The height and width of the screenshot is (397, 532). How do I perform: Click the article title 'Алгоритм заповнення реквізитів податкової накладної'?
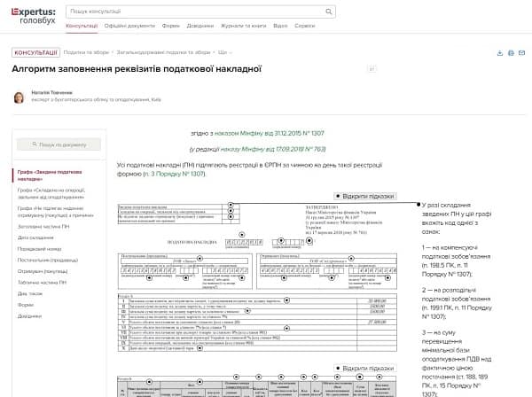[x=137, y=69]
